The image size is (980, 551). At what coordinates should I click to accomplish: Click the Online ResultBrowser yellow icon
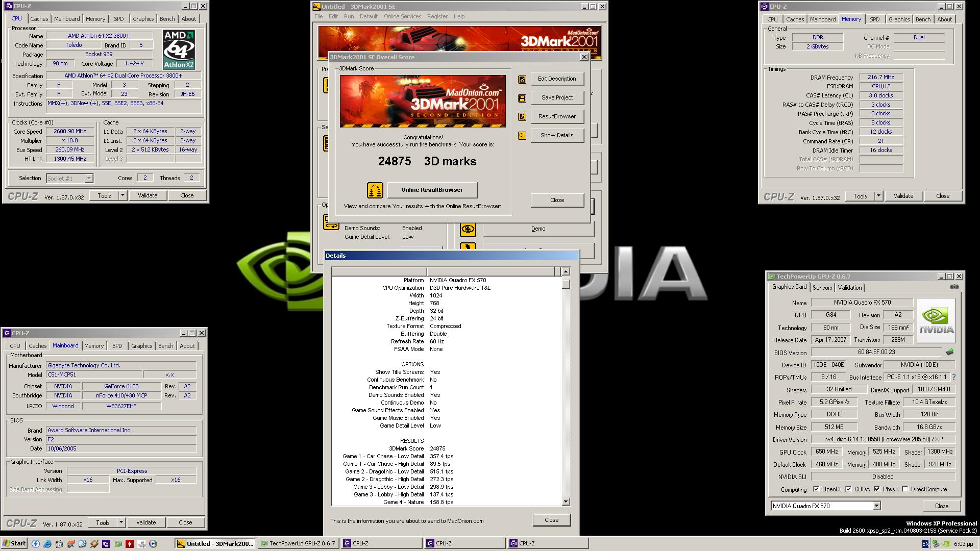[375, 190]
